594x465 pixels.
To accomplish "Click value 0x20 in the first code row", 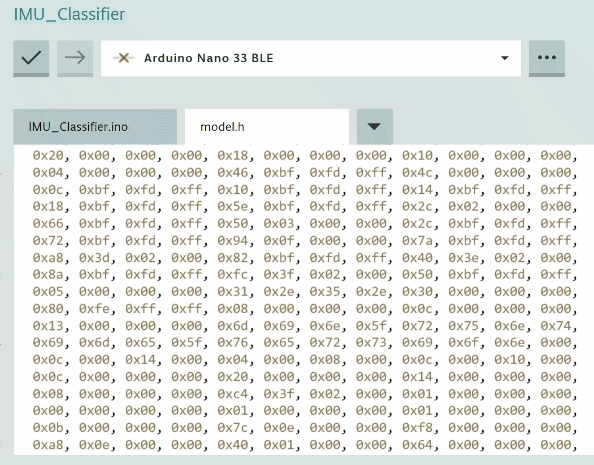I will click(x=48, y=155).
